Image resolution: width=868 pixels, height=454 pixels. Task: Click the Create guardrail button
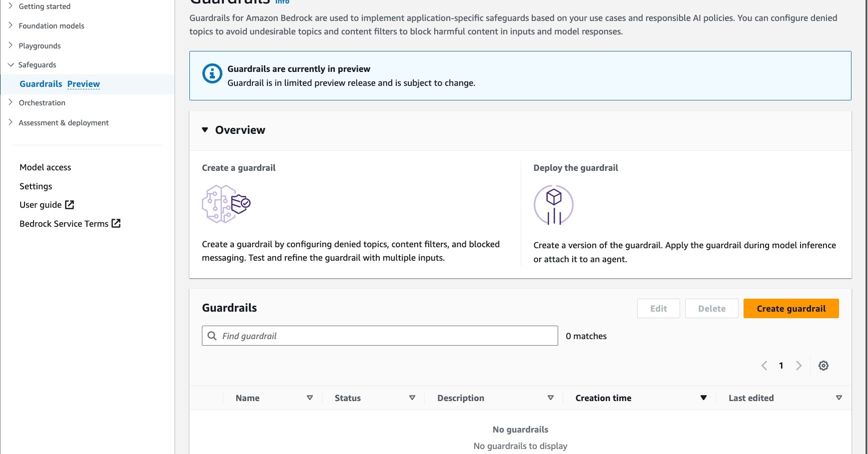click(x=791, y=309)
